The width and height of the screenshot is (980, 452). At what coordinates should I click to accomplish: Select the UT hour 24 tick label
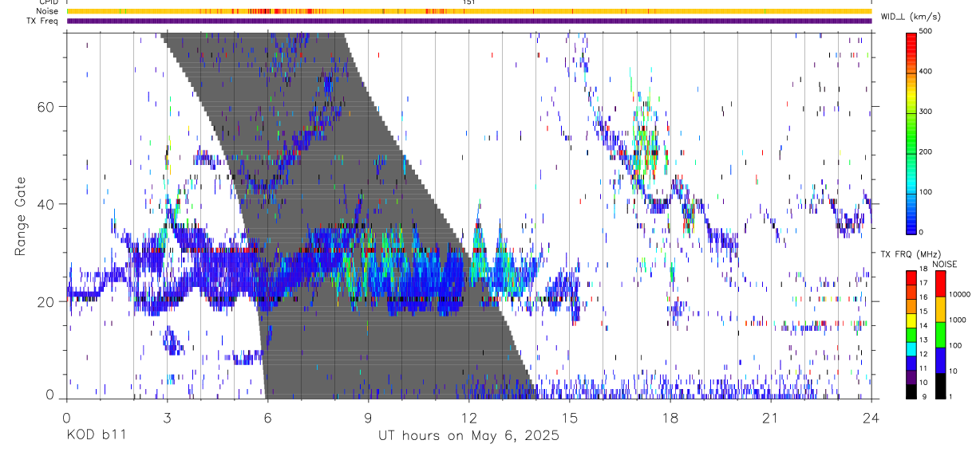coord(871,418)
